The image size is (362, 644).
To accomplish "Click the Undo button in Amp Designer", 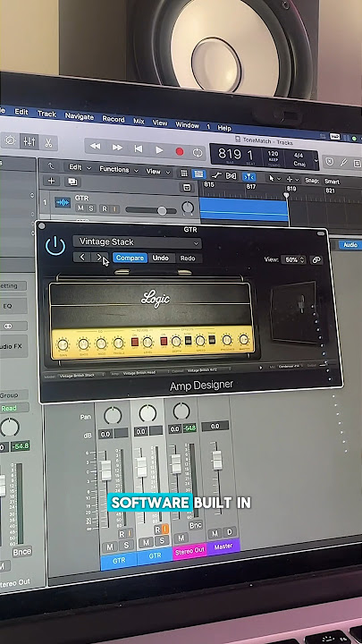I will click(x=161, y=258).
